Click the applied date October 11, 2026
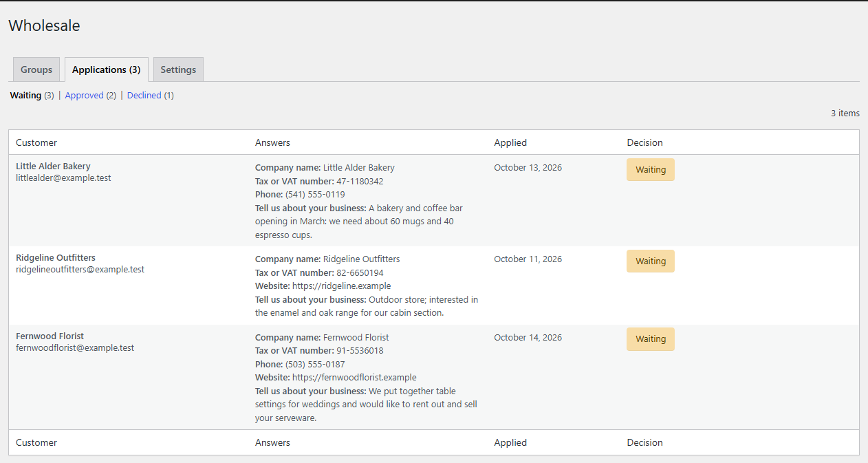 click(528, 259)
